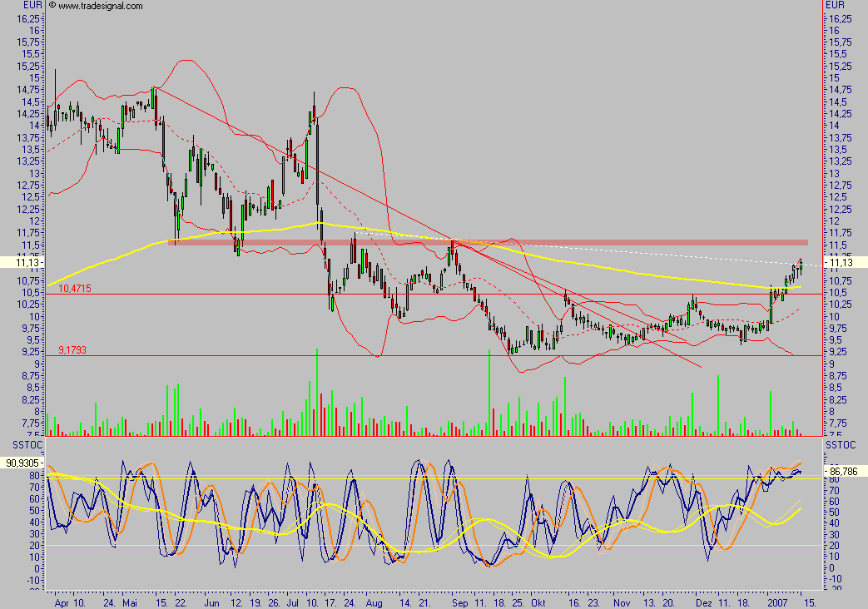This screenshot has height=609, width=868.
Task: Click the copyright symbol before tradesignal
Action: tap(52, 6)
